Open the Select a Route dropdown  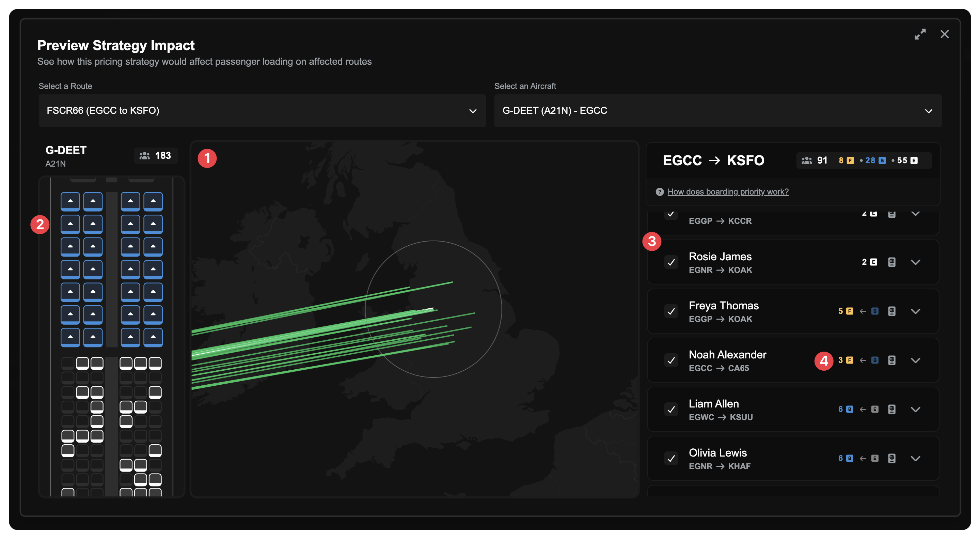[x=262, y=111]
